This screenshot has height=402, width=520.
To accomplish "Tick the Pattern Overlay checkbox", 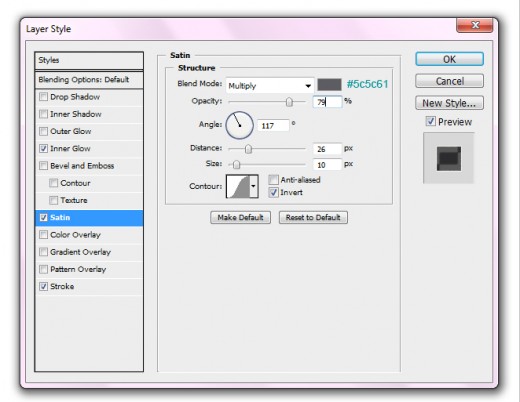I will point(43,269).
